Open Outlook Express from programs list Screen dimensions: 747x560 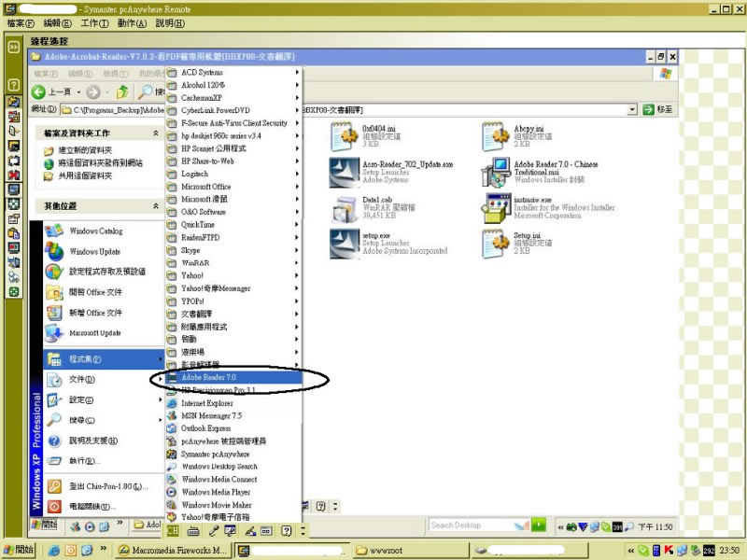point(233,428)
